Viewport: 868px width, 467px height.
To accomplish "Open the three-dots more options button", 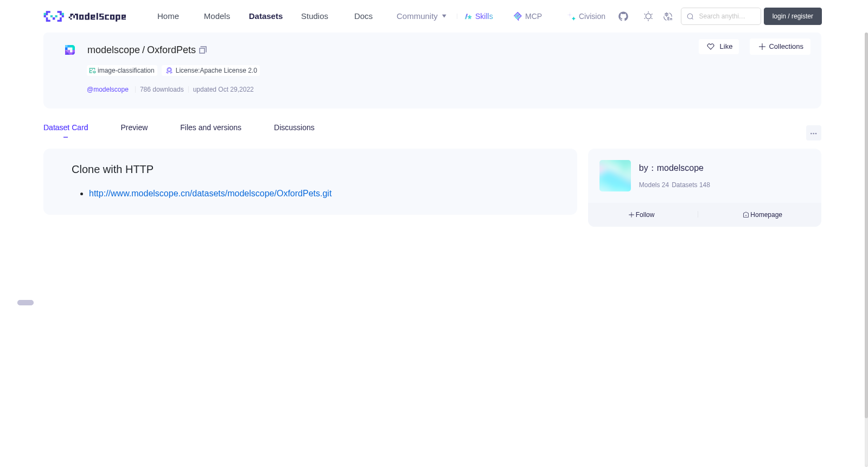I will pos(813,133).
